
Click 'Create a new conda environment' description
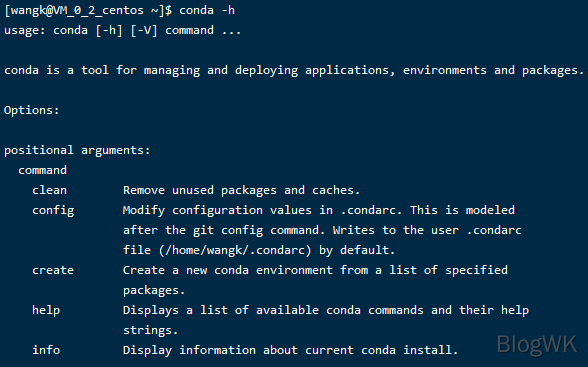coord(228,270)
